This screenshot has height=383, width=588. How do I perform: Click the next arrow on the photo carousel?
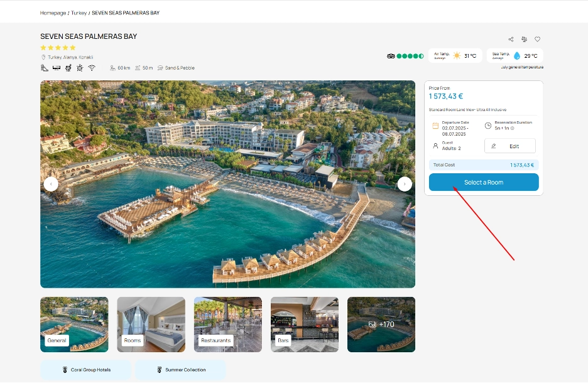tap(405, 183)
